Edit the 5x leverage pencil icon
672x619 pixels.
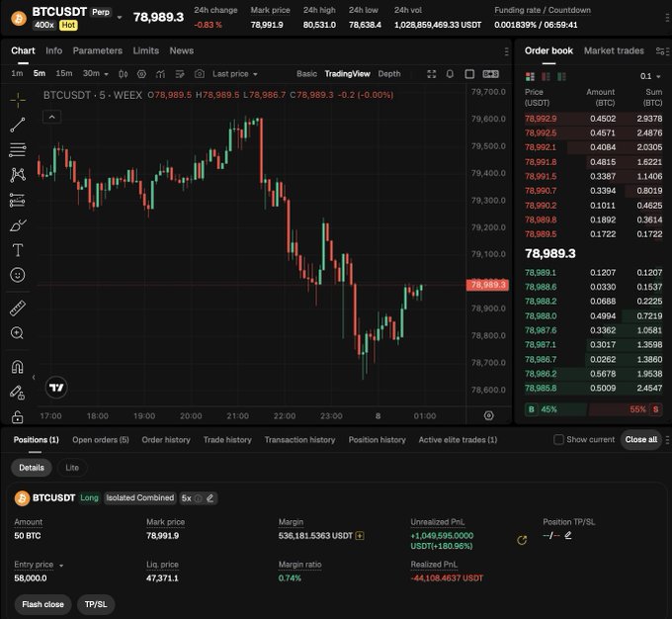(x=210, y=498)
